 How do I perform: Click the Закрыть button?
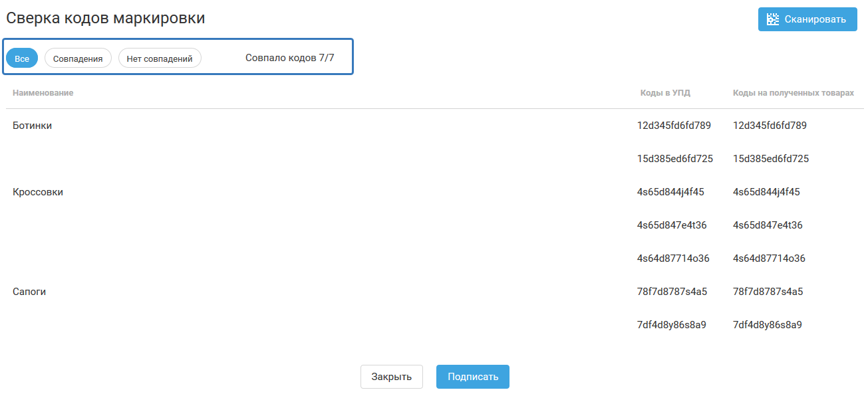tap(392, 377)
